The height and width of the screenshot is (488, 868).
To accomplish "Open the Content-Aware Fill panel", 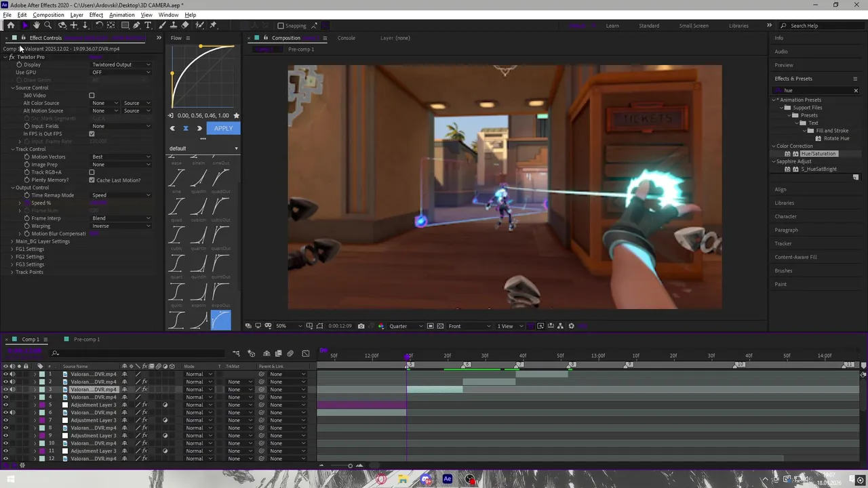I will pyautogui.click(x=795, y=257).
